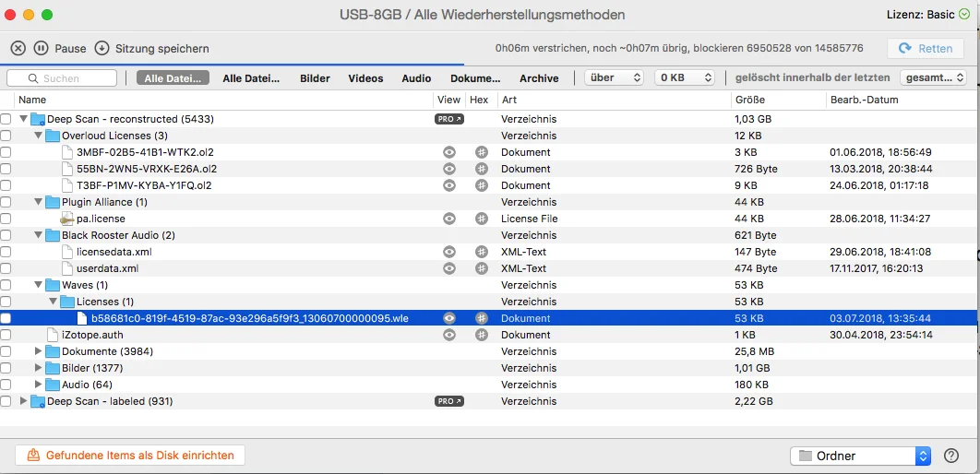Image resolution: width=980 pixels, height=474 pixels.
Task: Filter results by Audio
Action: (x=416, y=78)
